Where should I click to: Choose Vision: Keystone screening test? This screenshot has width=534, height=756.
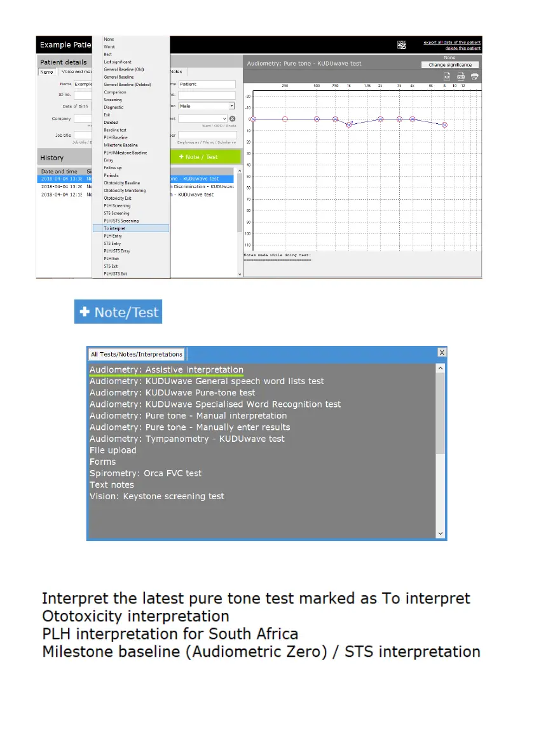[156, 496]
